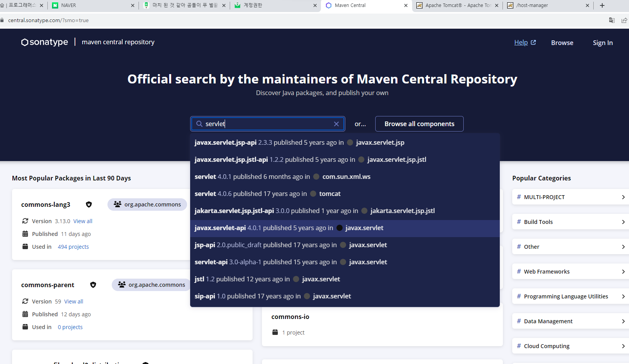Click the search input containing servlet
The height and width of the screenshot is (364, 629).
pos(268,124)
